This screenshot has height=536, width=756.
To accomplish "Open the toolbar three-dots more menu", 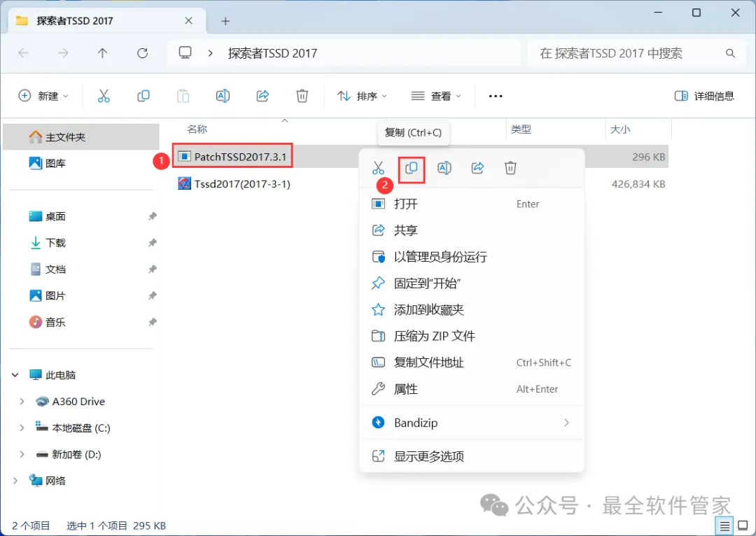I will point(496,96).
